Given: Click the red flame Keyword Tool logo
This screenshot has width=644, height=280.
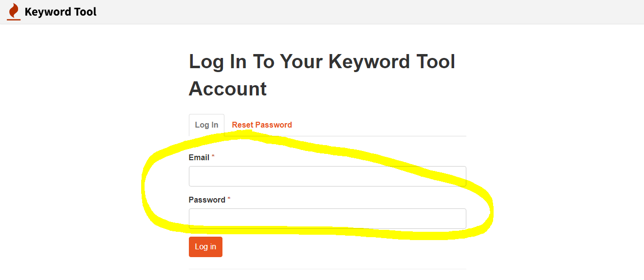Looking at the screenshot, I should click(14, 12).
